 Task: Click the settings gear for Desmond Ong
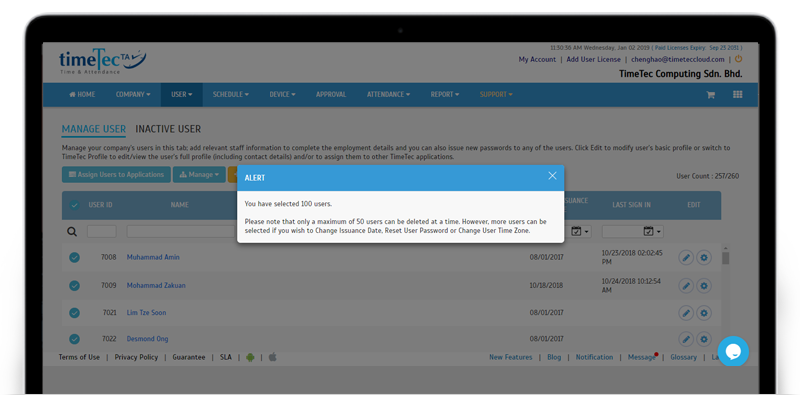[x=704, y=339]
